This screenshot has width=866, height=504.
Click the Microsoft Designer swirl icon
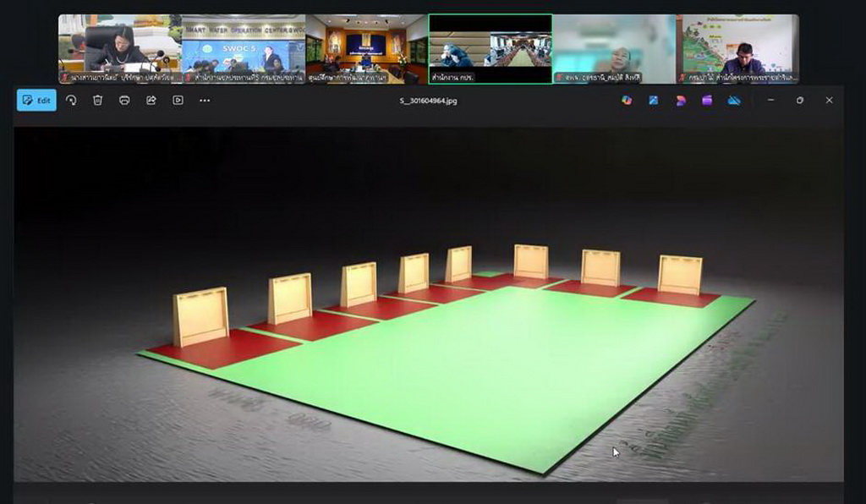pyautogui.click(x=681, y=100)
